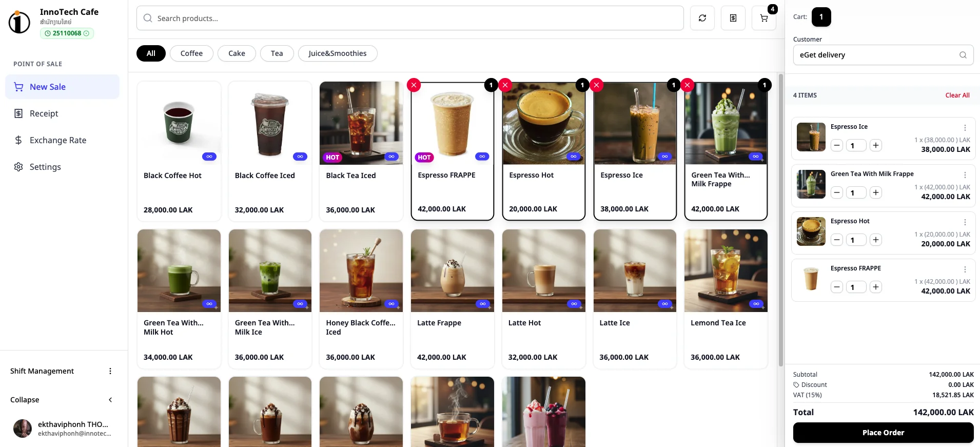The width and height of the screenshot is (980, 447).
Task: Deselect Espresso Hot using red X badge
Action: pyautogui.click(x=505, y=85)
